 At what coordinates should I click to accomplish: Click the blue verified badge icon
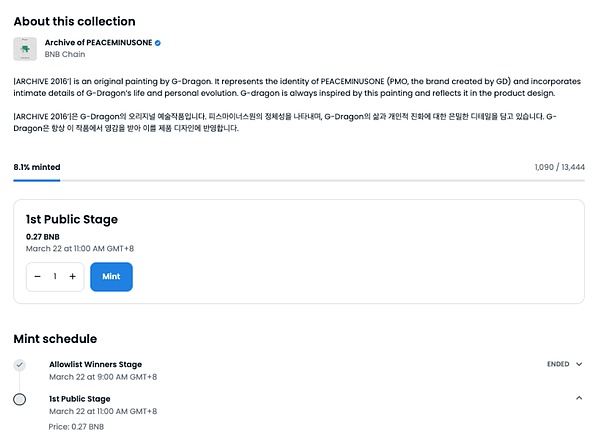(x=158, y=43)
